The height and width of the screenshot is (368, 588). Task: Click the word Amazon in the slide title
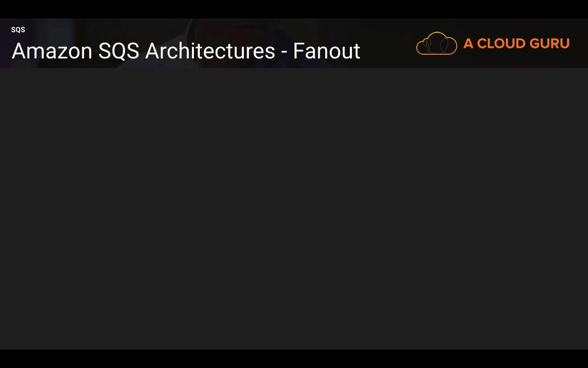(52, 51)
